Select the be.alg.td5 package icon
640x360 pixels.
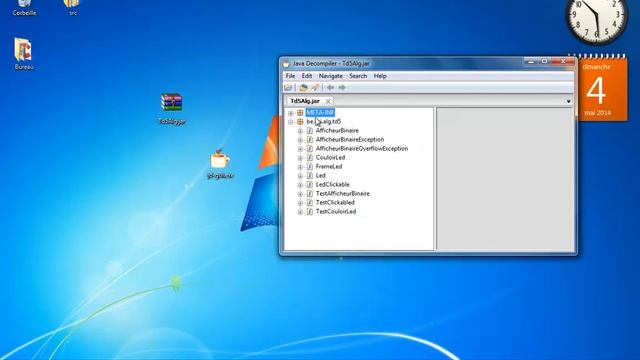pos(300,122)
